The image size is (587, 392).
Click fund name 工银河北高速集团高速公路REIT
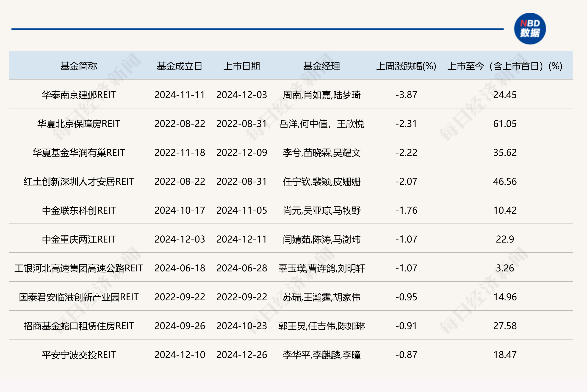coord(79,268)
